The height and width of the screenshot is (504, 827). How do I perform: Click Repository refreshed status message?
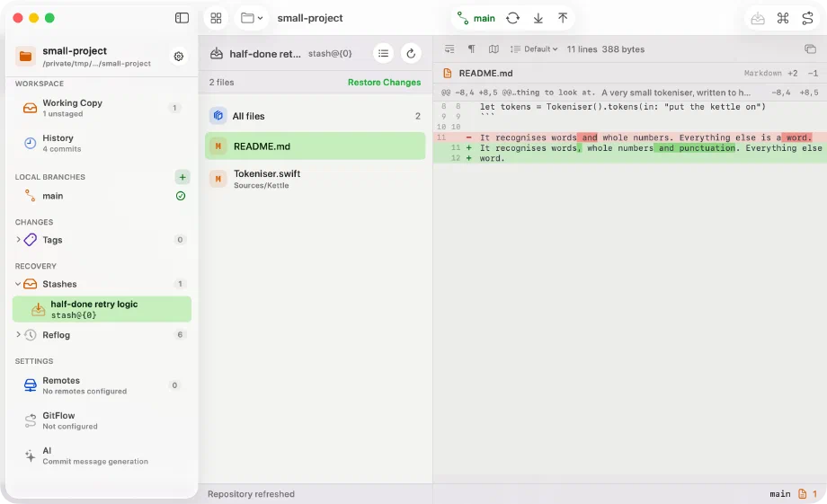[251, 494]
